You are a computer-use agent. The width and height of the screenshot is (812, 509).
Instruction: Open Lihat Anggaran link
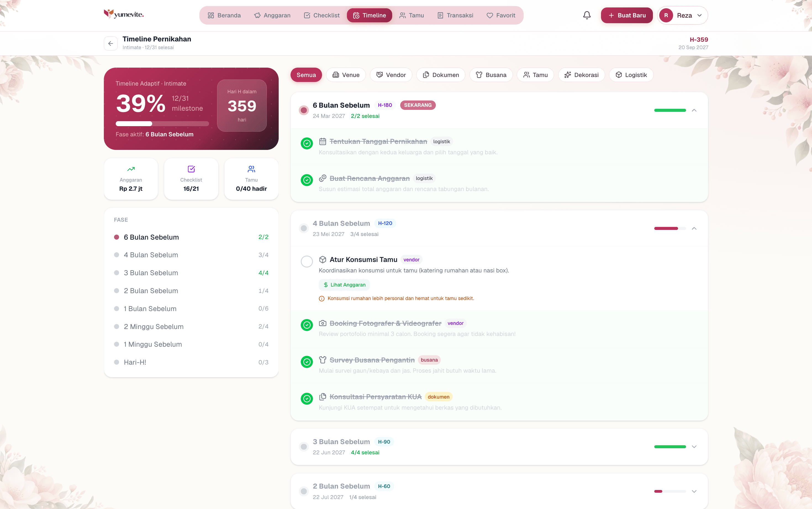tap(344, 285)
